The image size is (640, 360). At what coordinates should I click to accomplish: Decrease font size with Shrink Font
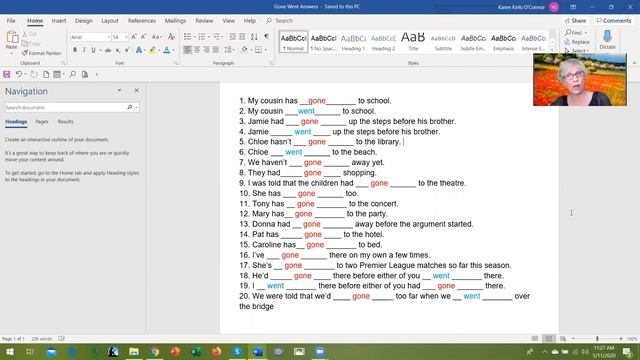click(x=144, y=37)
